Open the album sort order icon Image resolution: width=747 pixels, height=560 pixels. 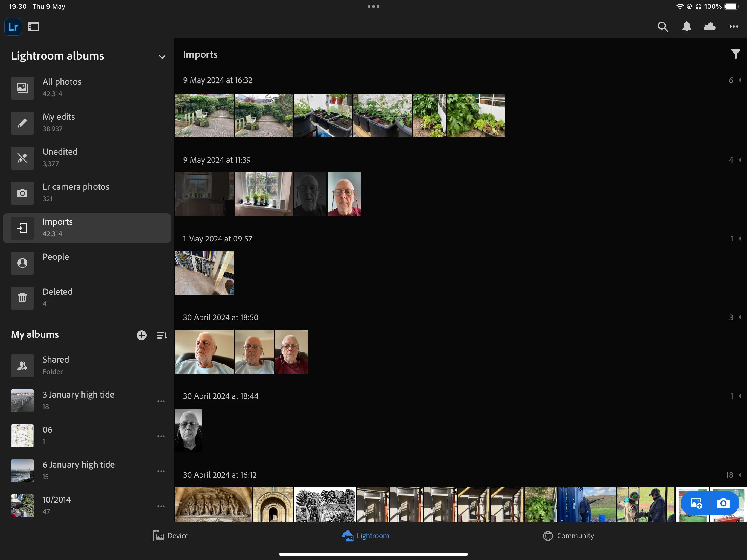point(162,335)
